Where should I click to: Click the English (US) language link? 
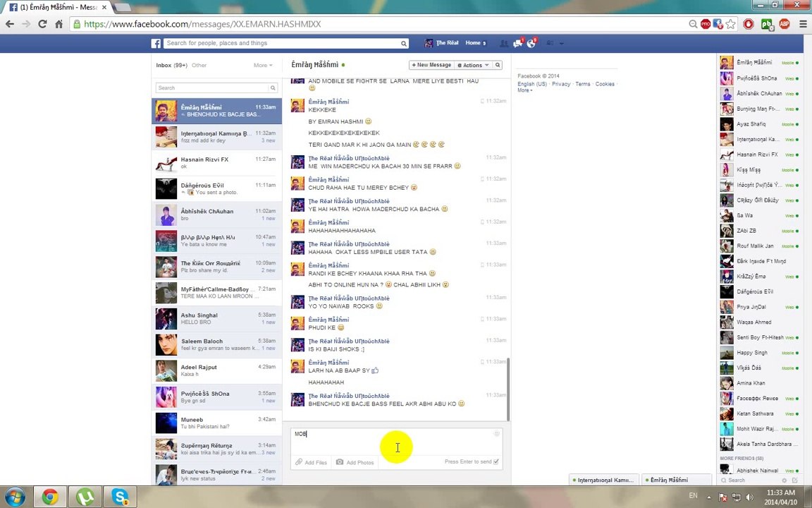pos(532,84)
